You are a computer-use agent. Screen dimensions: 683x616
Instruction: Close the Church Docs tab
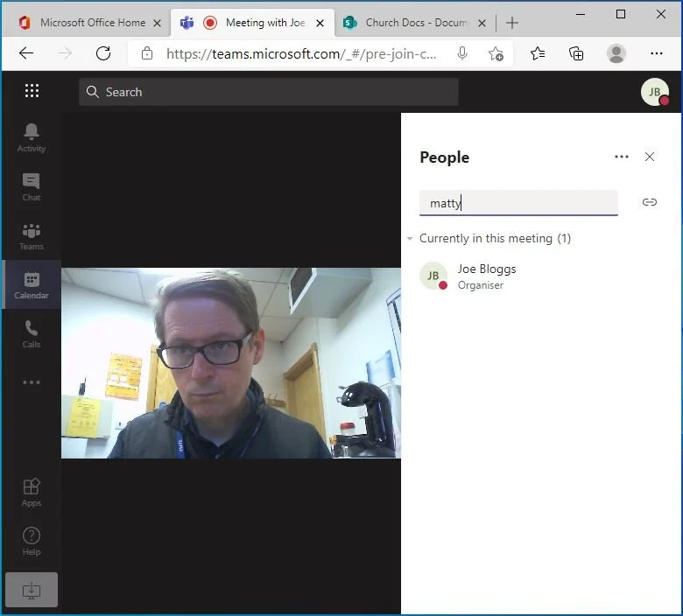tap(482, 23)
